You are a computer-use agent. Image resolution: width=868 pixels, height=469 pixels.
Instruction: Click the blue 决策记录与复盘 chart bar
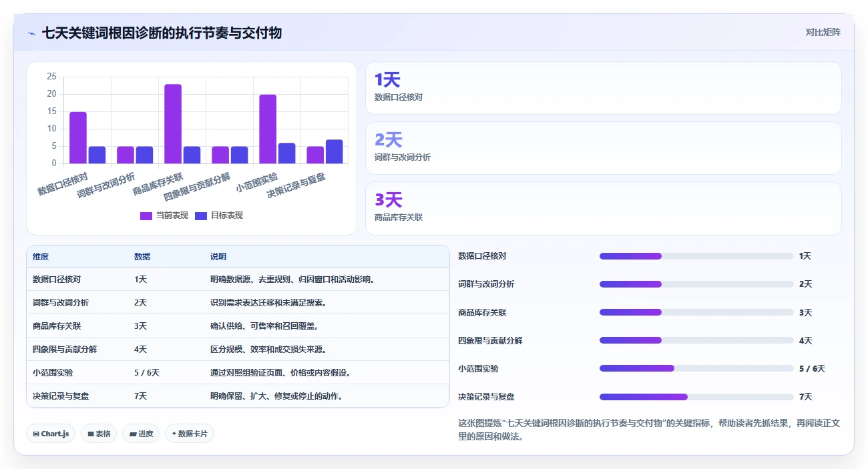tap(335, 151)
